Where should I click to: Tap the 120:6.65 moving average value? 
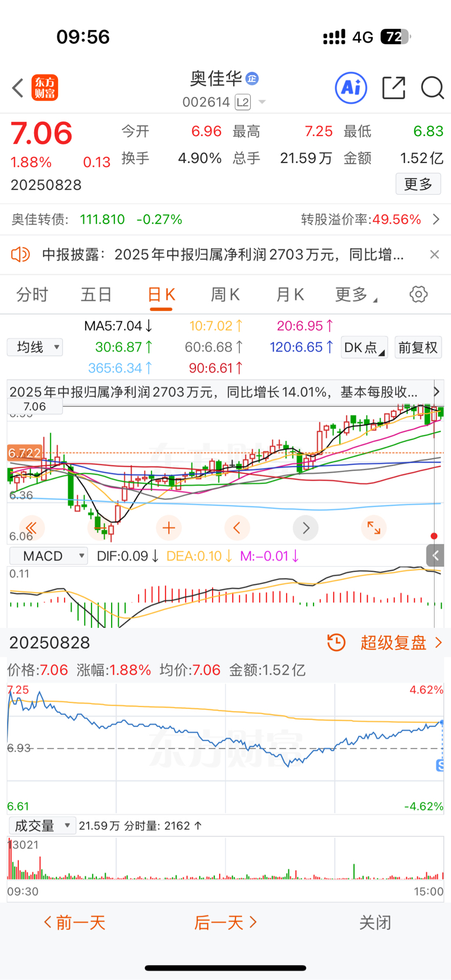tap(302, 347)
